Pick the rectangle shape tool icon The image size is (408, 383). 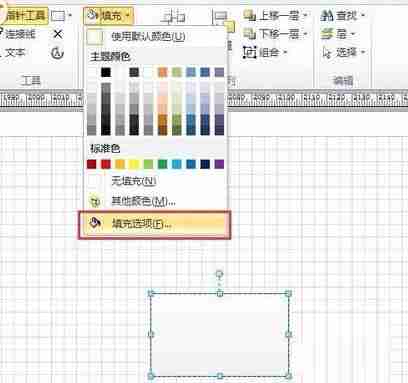(59, 16)
